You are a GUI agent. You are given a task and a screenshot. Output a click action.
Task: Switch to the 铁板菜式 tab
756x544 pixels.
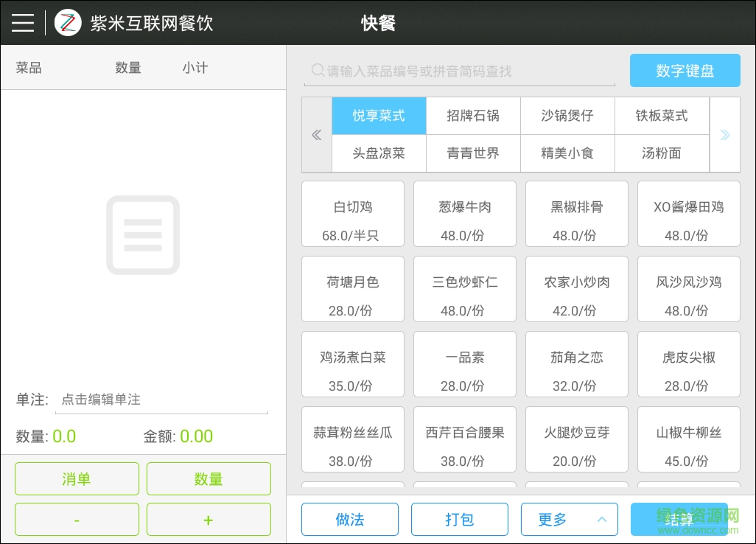point(662,116)
